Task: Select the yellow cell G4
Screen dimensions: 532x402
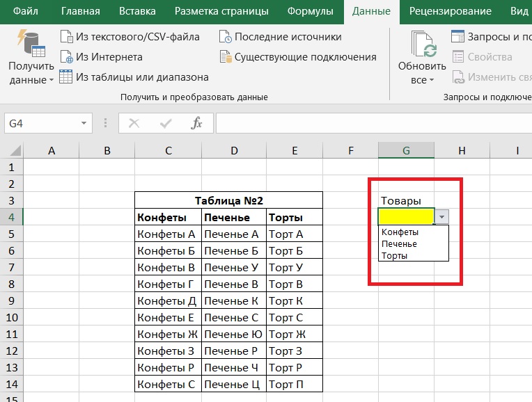Action: (406, 216)
